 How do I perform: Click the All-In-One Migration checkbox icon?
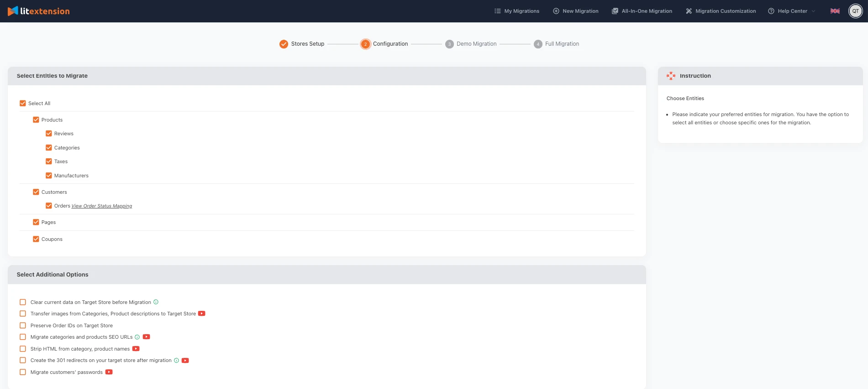coord(615,11)
